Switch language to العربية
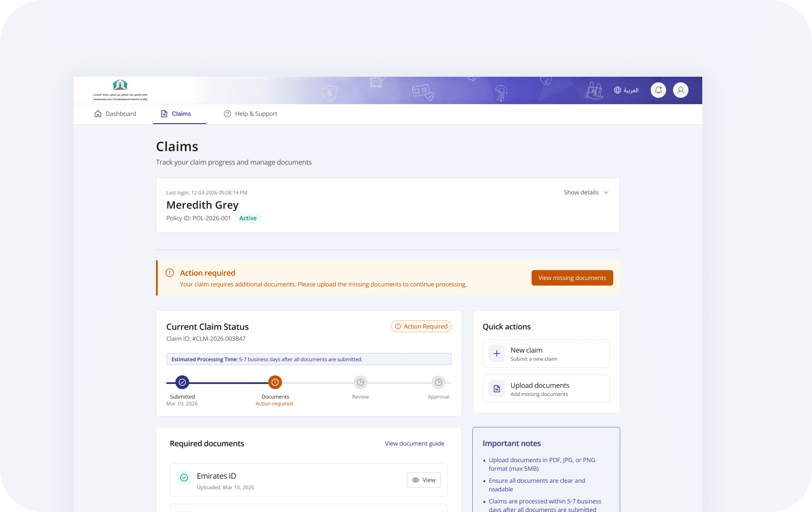The width and height of the screenshot is (812, 512). point(631,90)
